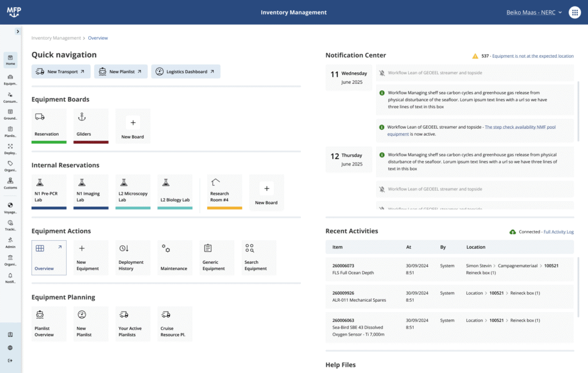Viewport: 588px width, 373px height.
Task: Open the Customs section from the sidebar
Action: 10,184
